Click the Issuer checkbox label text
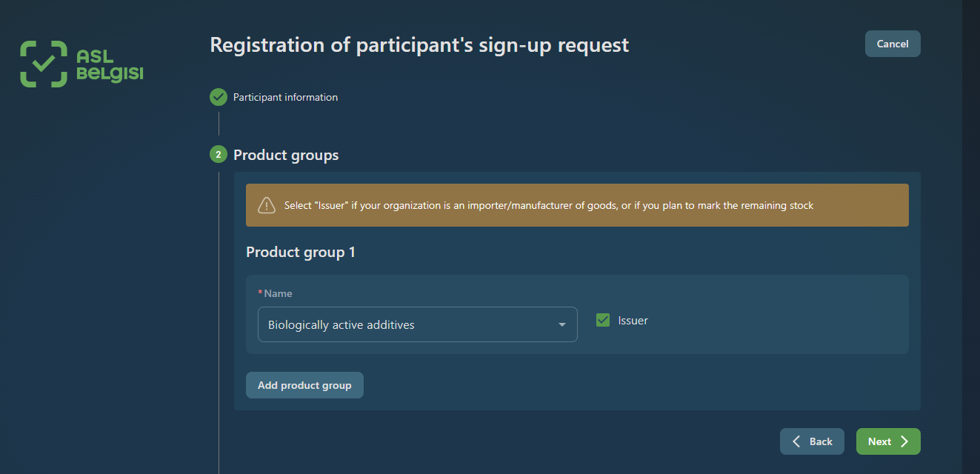 click(x=633, y=321)
